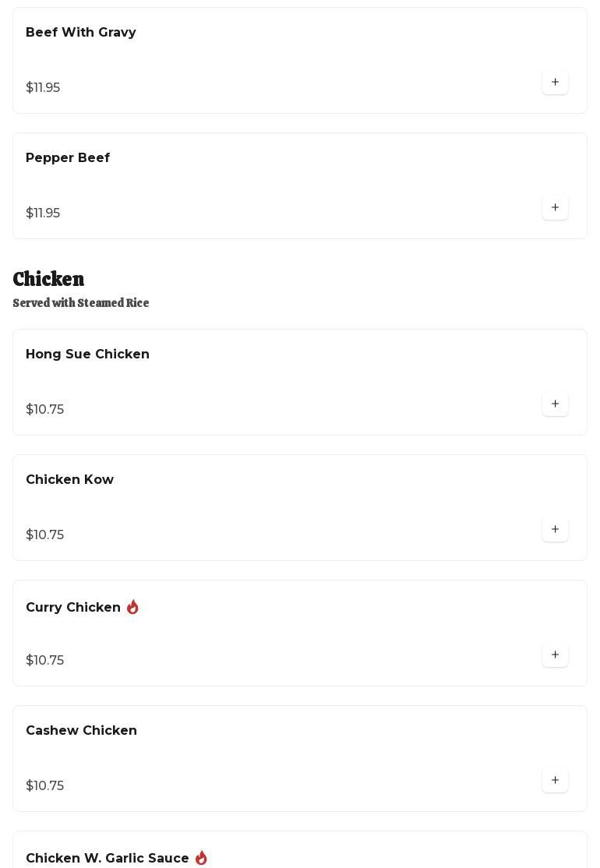The image size is (600, 868).
Task: Click the flame icon beside Chicken W. Garlic Sauce
Action: pos(201,858)
